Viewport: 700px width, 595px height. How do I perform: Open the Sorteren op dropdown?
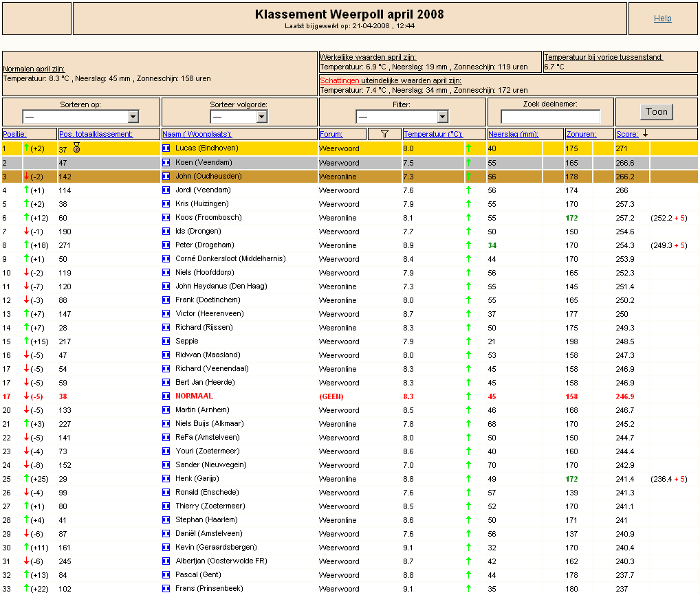(81, 117)
